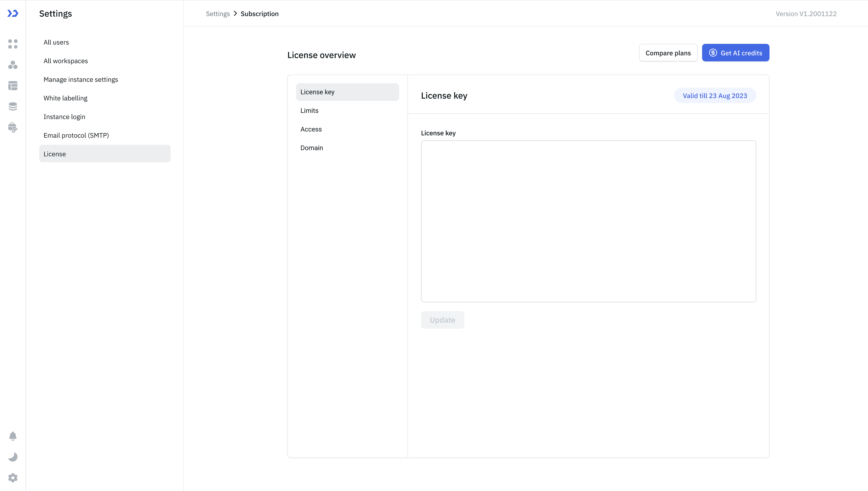The height and width of the screenshot is (491, 868).
Task: Switch to the Domain tab
Action: pos(312,148)
